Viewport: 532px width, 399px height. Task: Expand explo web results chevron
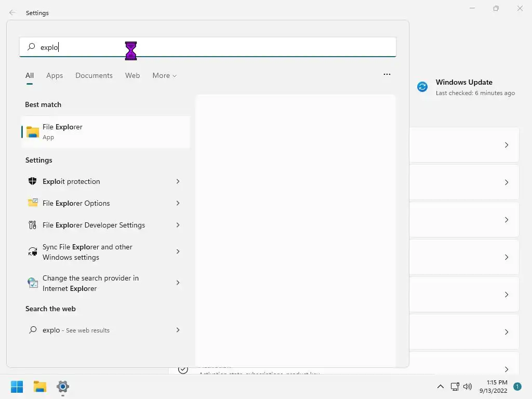[x=178, y=330]
